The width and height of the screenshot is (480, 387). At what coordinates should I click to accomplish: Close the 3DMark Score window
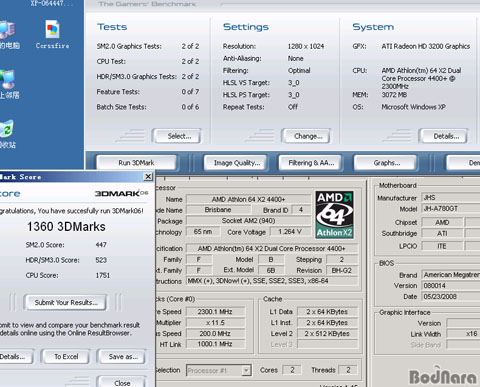pyautogui.click(x=148, y=177)
